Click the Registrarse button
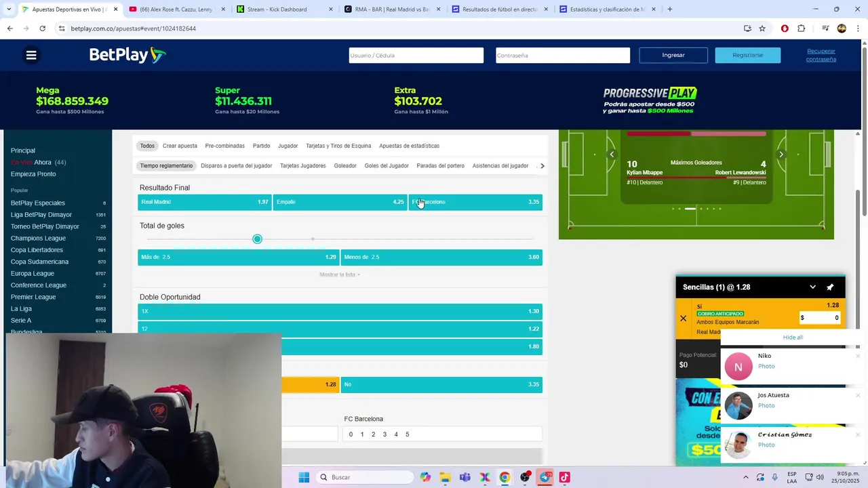Screen dimensions: 868x488 point(747,55)
